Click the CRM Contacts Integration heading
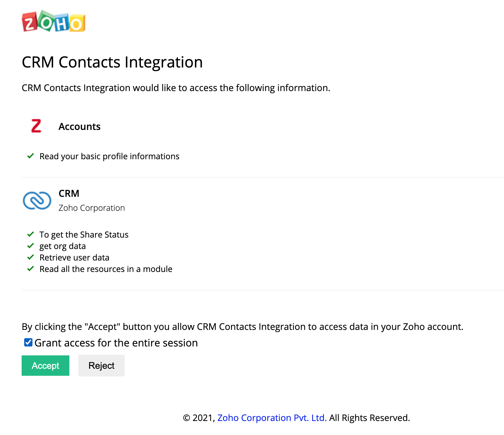 point(112,62)
